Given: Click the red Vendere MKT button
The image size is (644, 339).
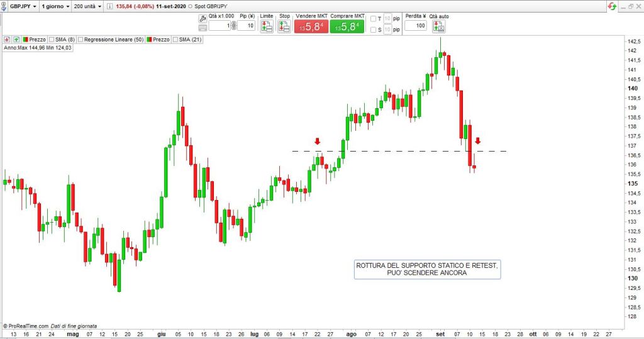Looking at the screenshot, I should tap(311, 26).
